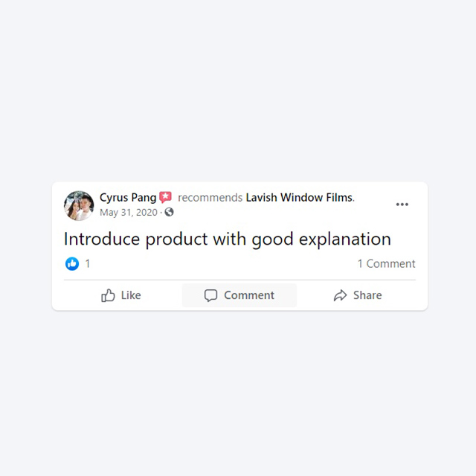Select the Comment button label
The image size is (476, 476).
tap(249, 295)
